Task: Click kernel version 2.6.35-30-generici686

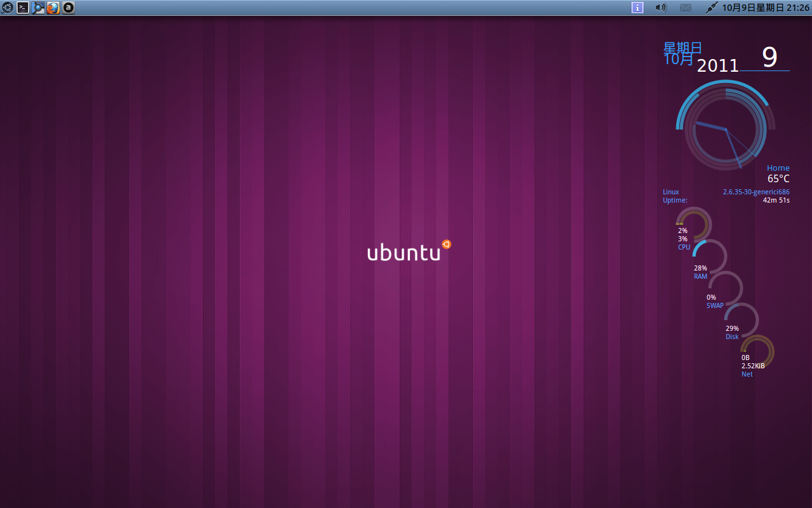Action: point(756,192)
